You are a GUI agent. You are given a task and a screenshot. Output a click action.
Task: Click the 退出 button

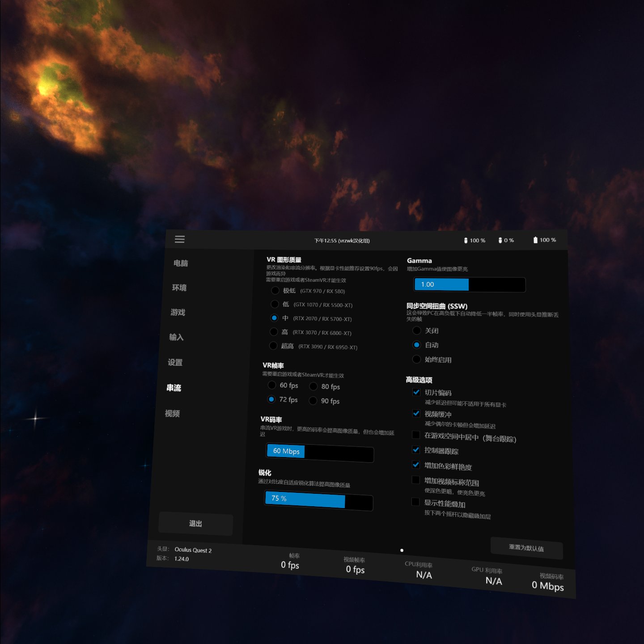pos(195,524)
